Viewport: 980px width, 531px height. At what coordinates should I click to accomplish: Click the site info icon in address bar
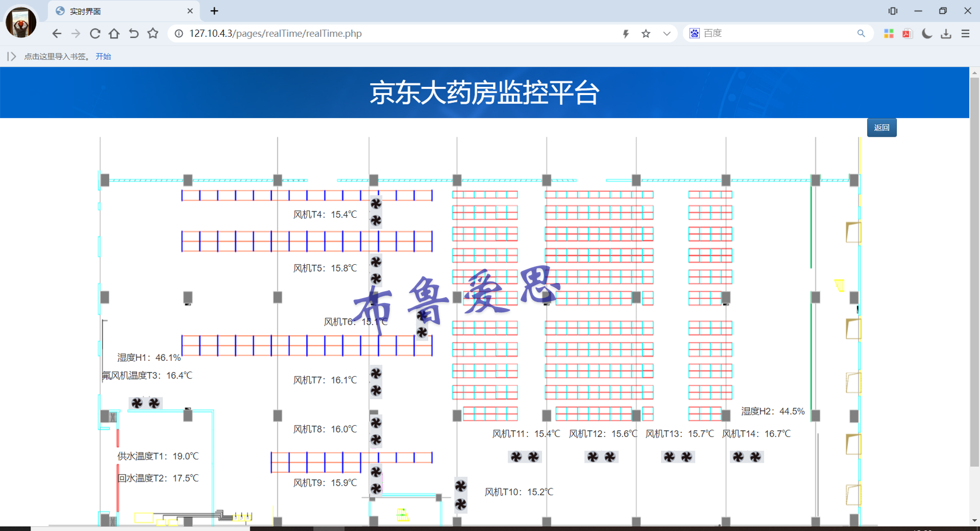[179, 33]
